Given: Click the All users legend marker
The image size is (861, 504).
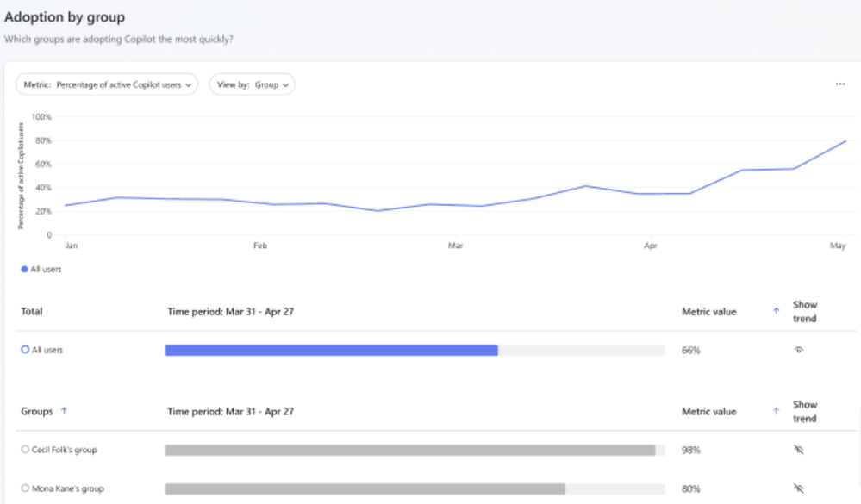Looking at the screenshot, I should (22, 270).
